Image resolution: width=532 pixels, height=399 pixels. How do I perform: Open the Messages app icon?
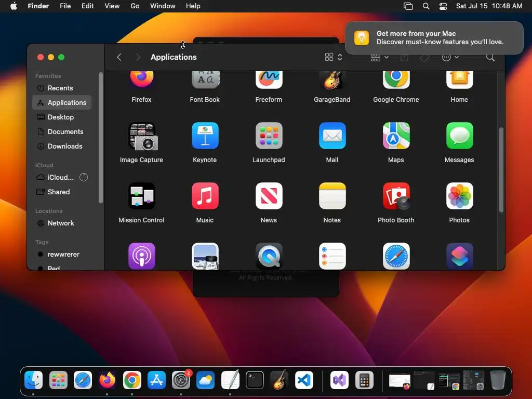coord(459,136)
